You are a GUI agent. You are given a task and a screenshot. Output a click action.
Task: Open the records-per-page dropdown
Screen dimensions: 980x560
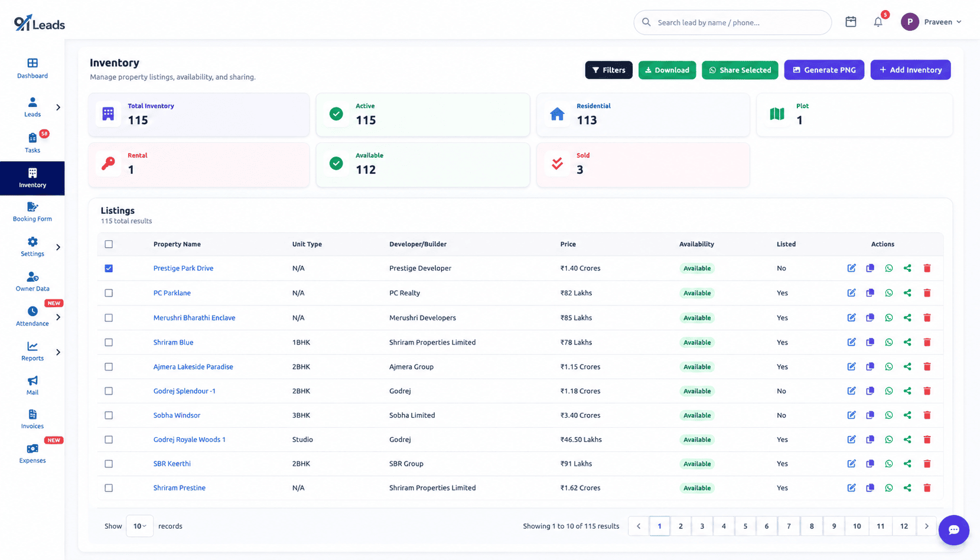(x=139, y=526)
